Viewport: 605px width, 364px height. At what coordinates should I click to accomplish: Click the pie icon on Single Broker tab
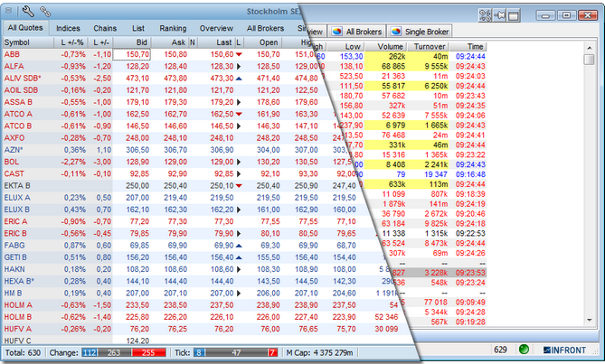click(x=396, y=32)
